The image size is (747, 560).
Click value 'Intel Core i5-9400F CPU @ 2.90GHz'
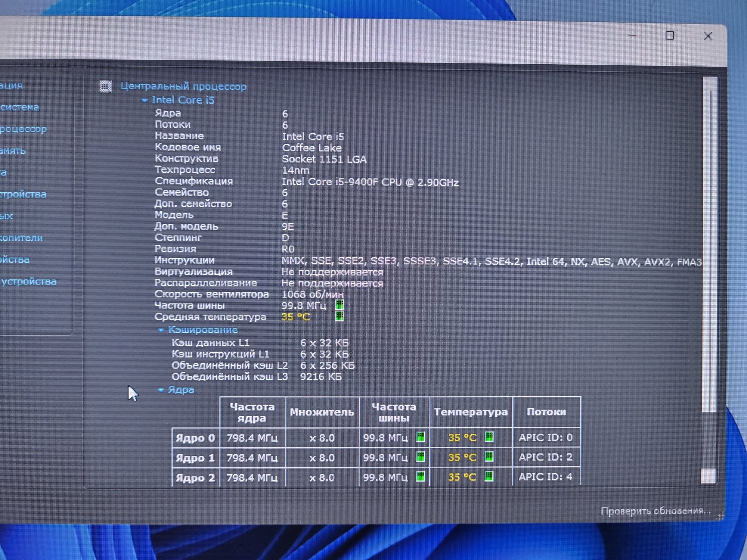coord(370,182)
